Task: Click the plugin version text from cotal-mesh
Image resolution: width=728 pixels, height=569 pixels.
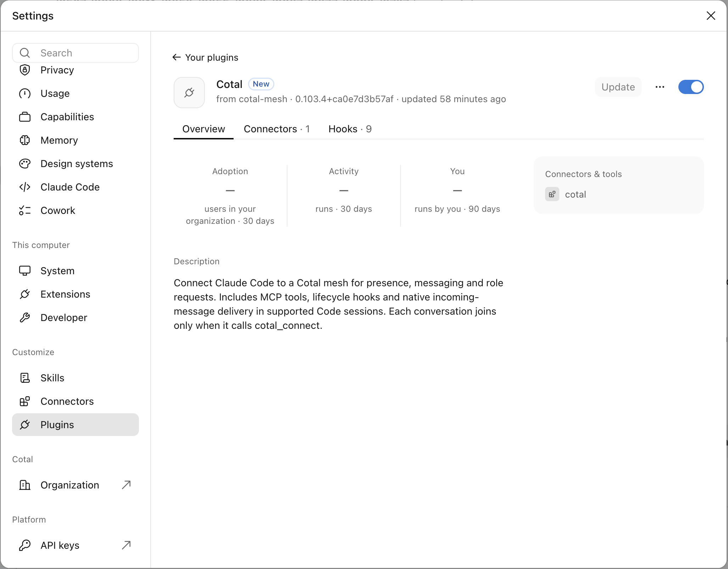Action: click(x=361, y=99)
